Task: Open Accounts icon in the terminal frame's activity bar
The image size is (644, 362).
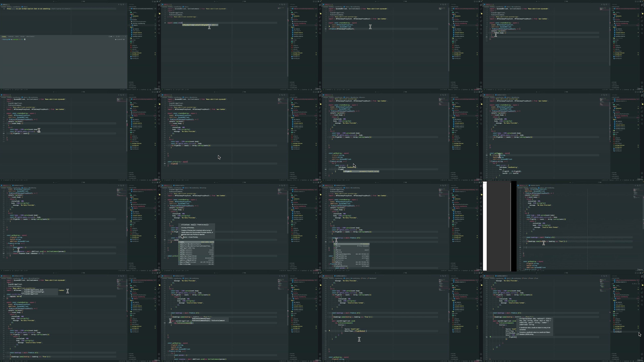Action: (x=159, y=83)
